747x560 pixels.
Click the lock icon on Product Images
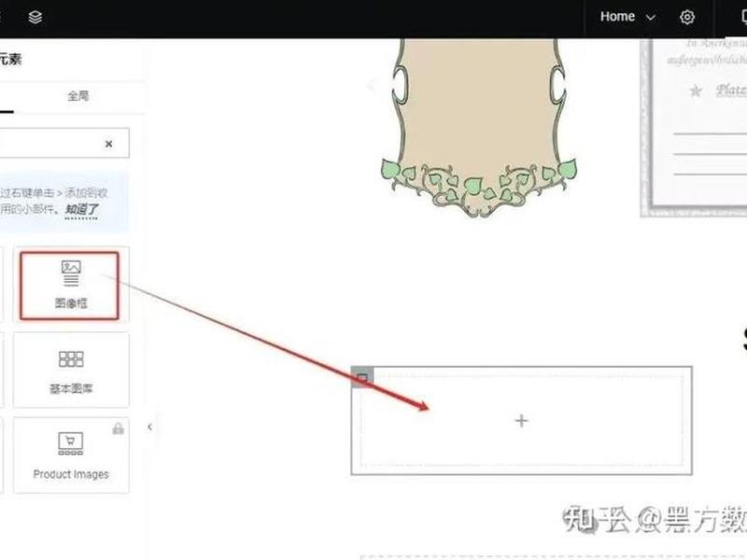pyautogui.click(x=118, y=428)
